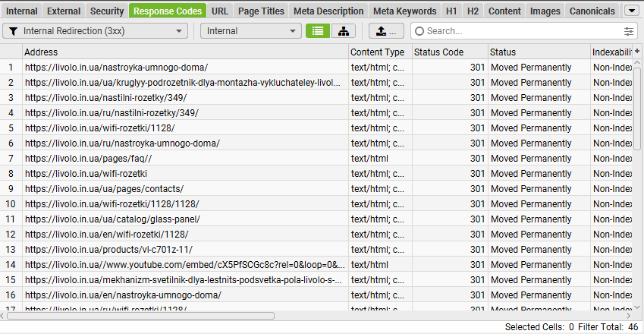Select the pages/faq// URL
The image size is (644, 334).
click(x=88, y=159)
